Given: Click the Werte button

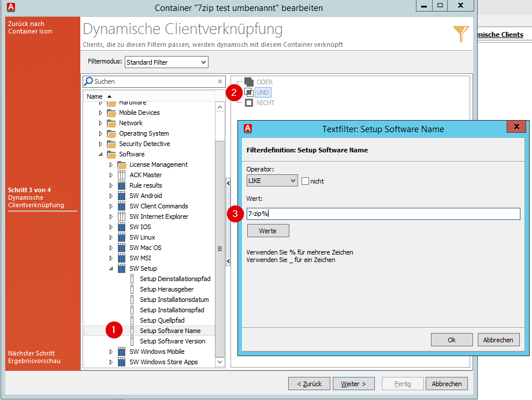Looking at the screenshot, I should [267, 230].
